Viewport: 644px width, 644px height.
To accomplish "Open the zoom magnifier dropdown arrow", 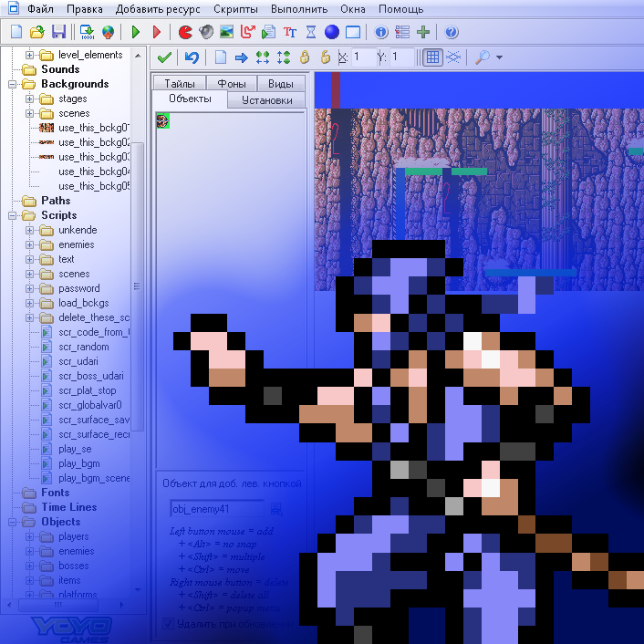I will [500, 57].
